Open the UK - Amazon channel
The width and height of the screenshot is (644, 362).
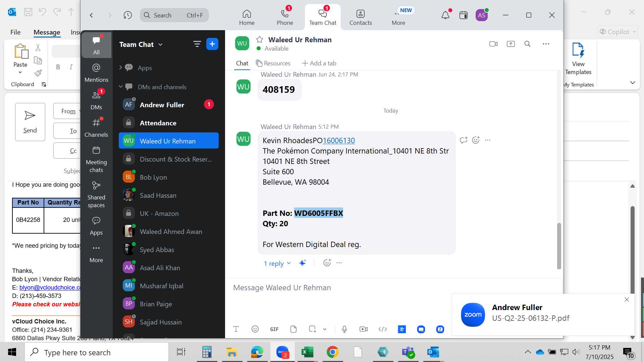click(x=169, y=213)
